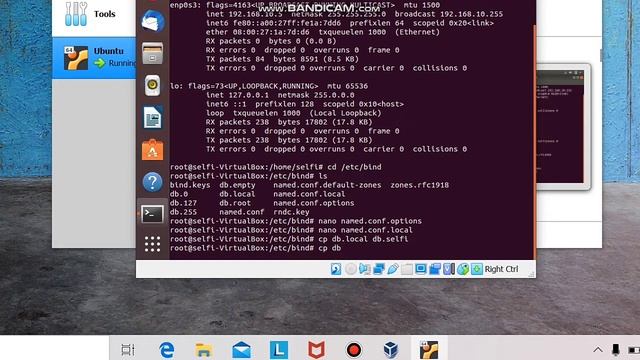Click 'rndc.key' in the ls output
This screenshot has height=360, width=640.
tap(291, 212)
